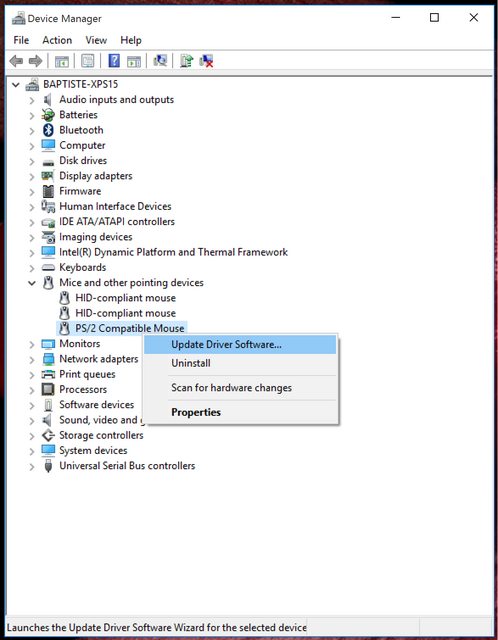This screenshot has width=498, height=640.
Task: Choose Properties from the context menu
Action: click(240, 412)
